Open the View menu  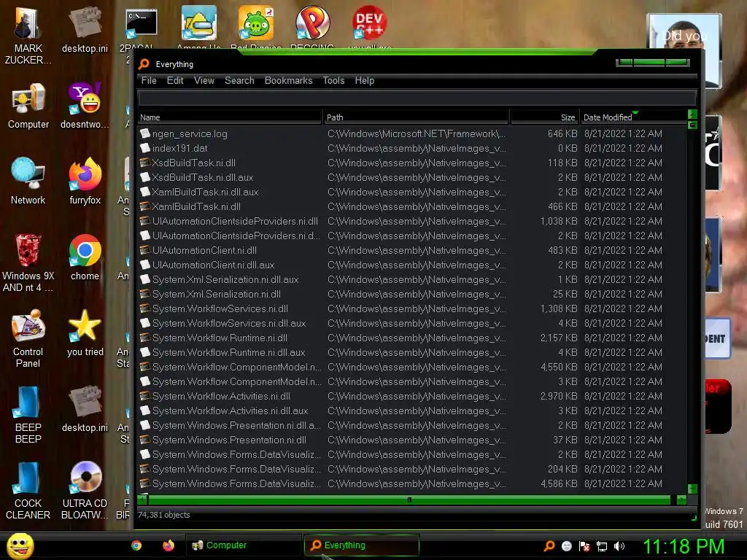click(204, 80)
